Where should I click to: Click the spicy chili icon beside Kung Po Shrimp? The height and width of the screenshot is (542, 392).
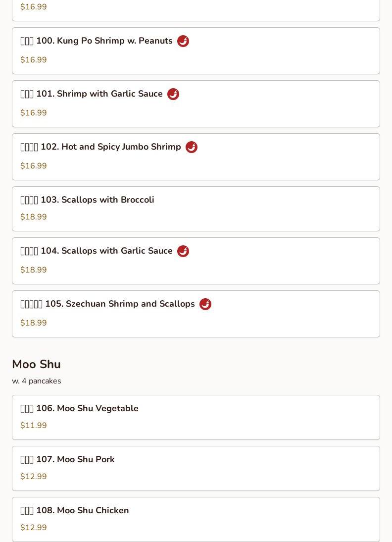183,41
